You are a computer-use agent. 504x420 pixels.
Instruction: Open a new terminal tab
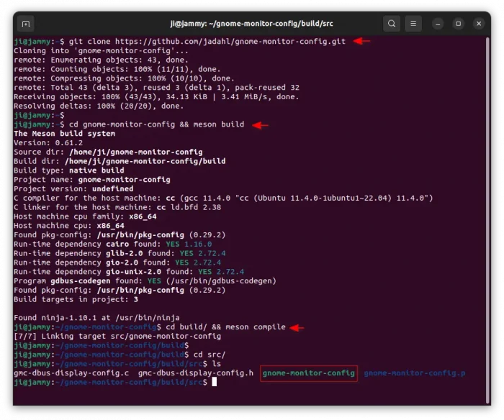click(25, 24)
